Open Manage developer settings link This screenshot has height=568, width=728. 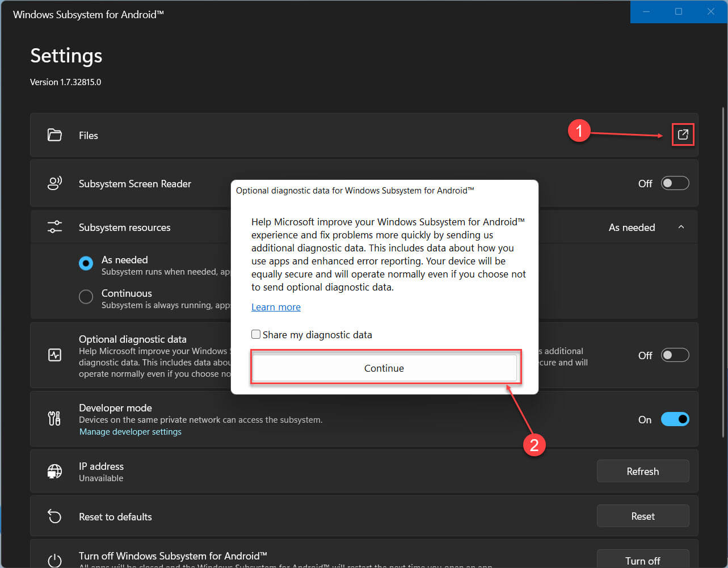pos(131,432)
